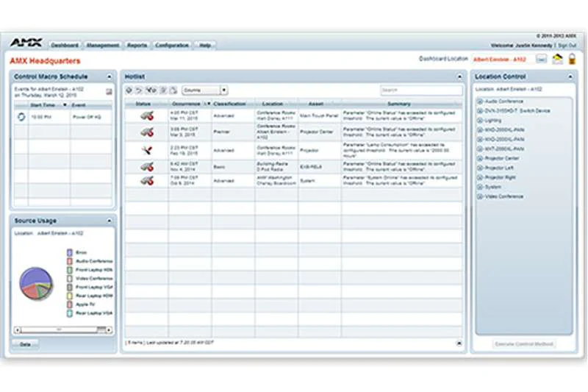This screenshot has height=392, width=588.
Task: Click the recurring icon of 10:00 PM event
Action: (21, 117)
